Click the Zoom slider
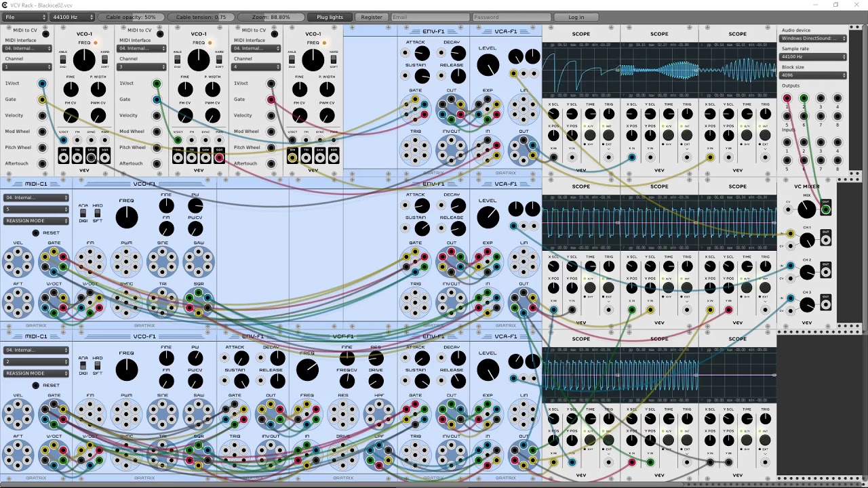 pyautogui.click(x=271, y=17)
